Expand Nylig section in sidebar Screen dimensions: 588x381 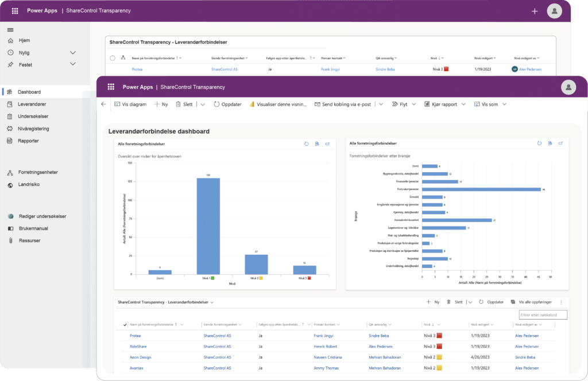pos(73,53)
